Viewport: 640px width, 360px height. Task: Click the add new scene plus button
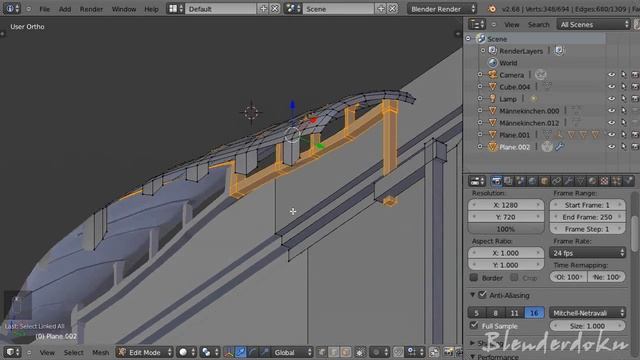click(x=381, y=9)
